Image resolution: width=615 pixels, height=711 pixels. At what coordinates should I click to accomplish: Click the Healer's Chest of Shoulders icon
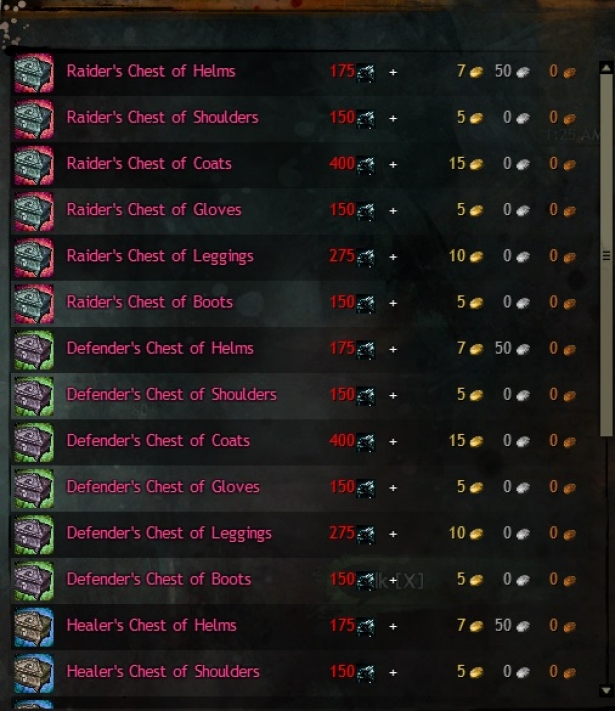[34, 673]
